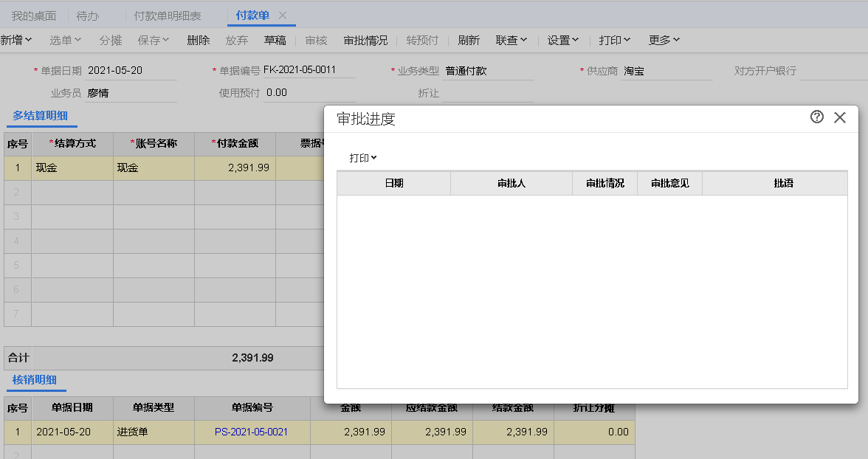Click the 草稿 toolbar button
Viewport: 868px width, 459px height.
pyautogui.click(x=275, y=40)
